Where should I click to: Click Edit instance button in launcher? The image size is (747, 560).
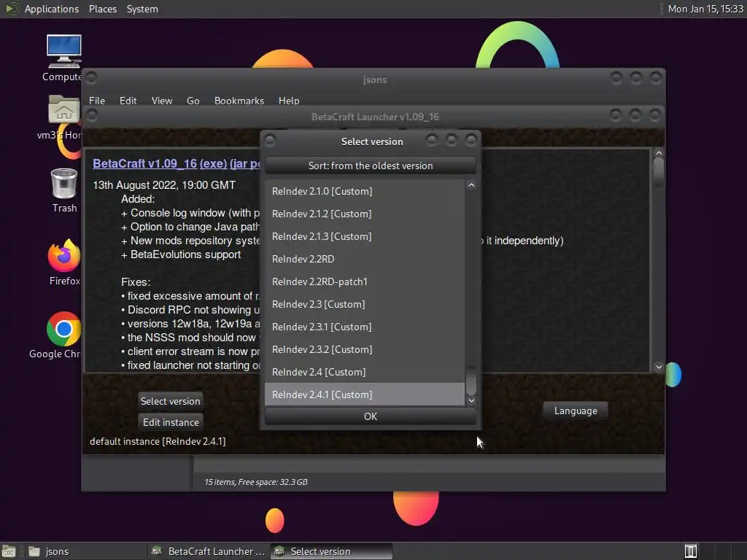pos(171,422)
